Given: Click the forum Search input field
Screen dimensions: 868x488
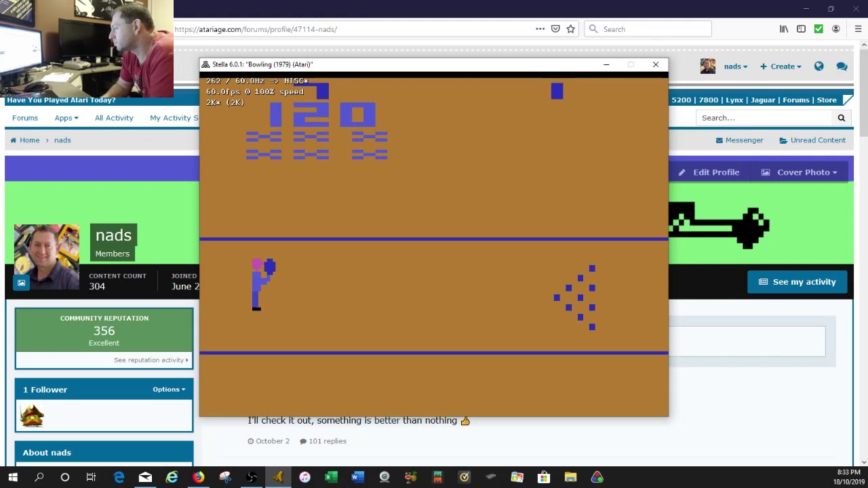Looking at the screenshot, I should pos(764,118).
